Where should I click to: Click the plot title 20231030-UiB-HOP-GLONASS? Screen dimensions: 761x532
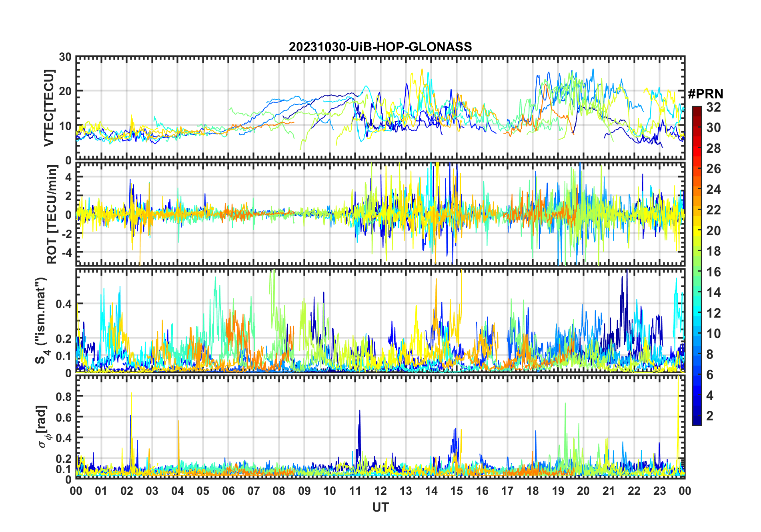380,47
